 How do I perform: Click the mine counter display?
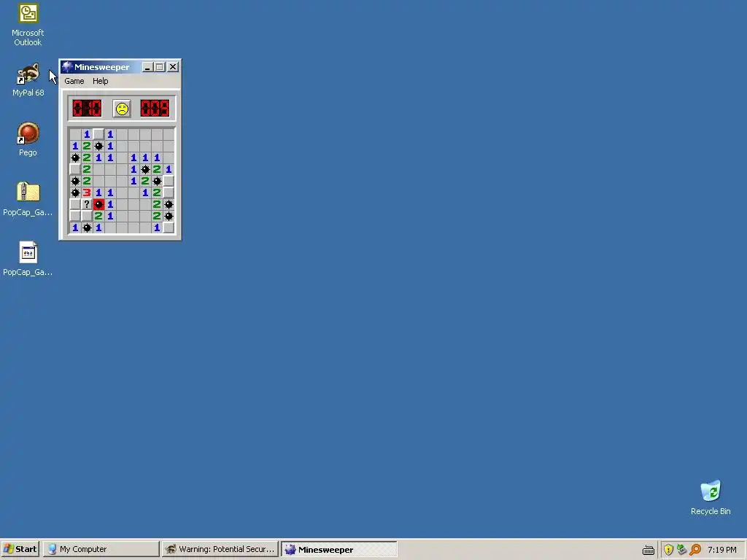point(87,109)
